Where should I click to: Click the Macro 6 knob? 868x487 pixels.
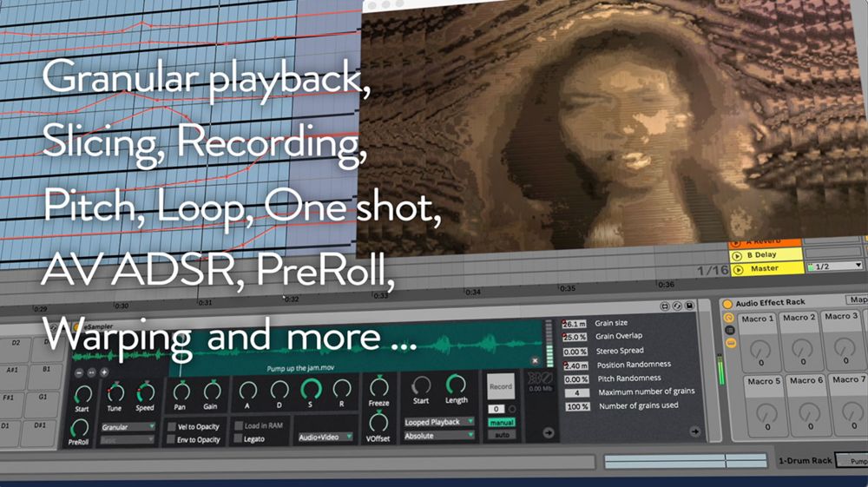coord(809,411)
